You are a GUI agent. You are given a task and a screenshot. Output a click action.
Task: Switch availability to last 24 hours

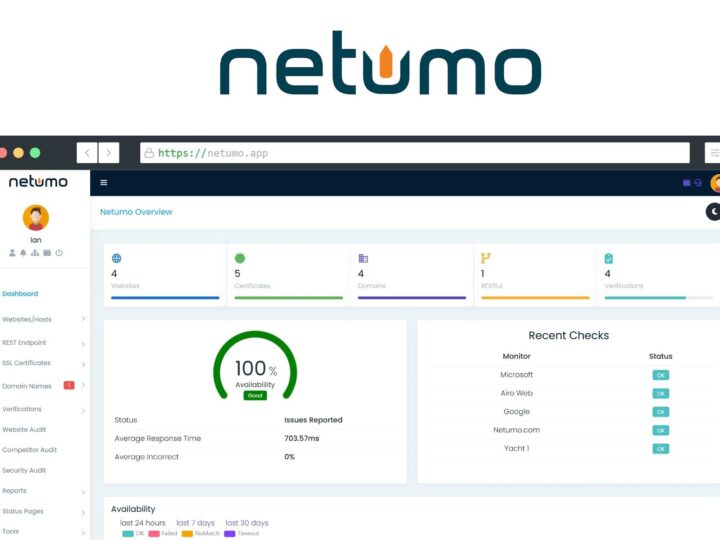(x=143, y=523)
